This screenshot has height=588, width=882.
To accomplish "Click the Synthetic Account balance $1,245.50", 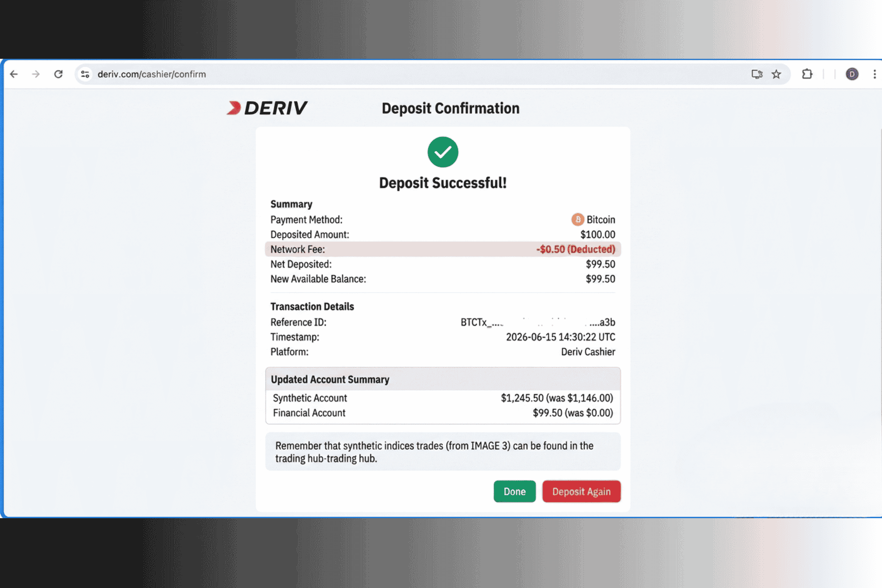I will (x=557, y=398).
